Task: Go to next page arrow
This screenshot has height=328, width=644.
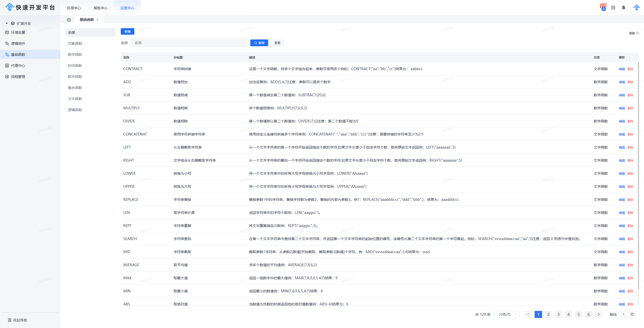Action: click(x=599, y=314)
